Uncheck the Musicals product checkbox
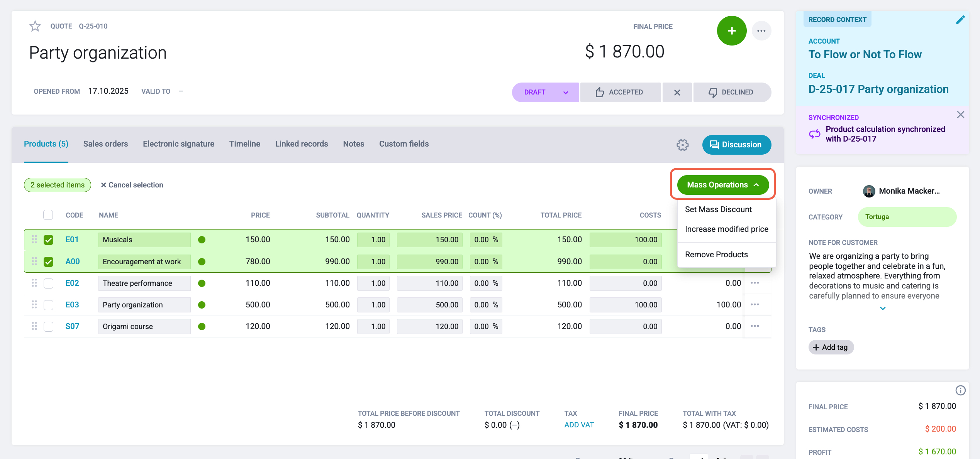Image resolution: width=980 pixels, height=459 pixels. tap(48, 240)
